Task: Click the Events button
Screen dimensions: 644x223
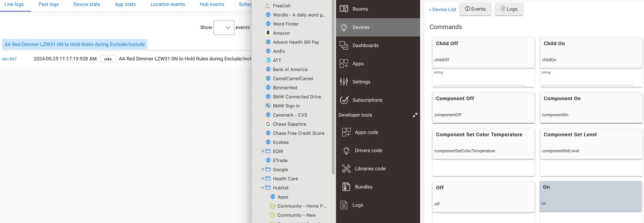Action: tap(475, 9)
